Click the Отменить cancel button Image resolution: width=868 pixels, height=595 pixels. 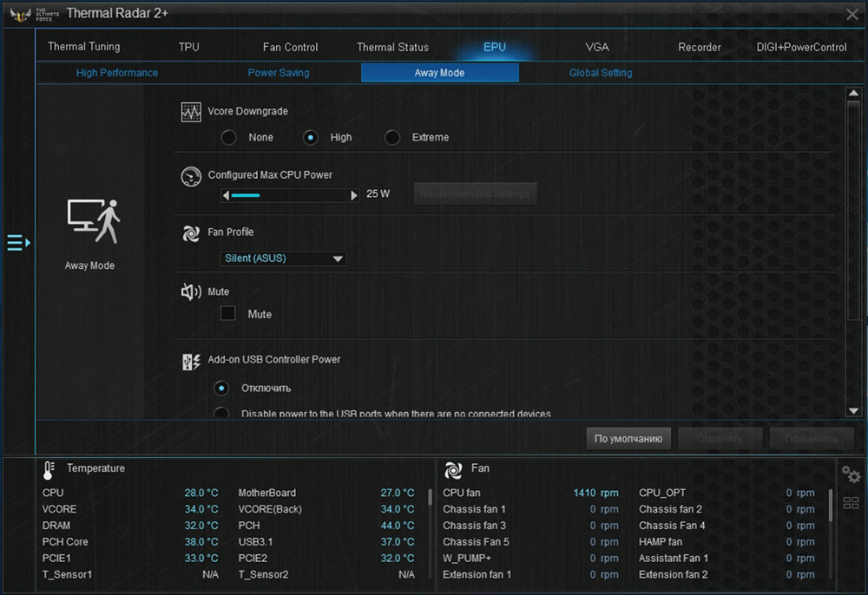tap(720, 439)
